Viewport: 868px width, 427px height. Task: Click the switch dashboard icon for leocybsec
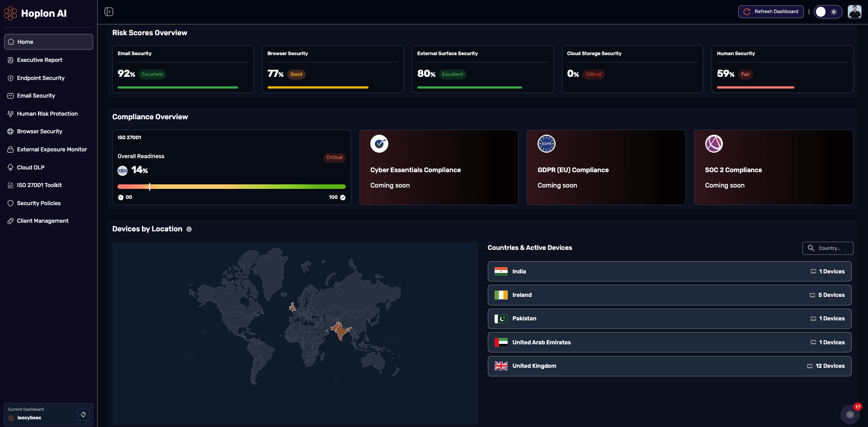pos(83,414)
